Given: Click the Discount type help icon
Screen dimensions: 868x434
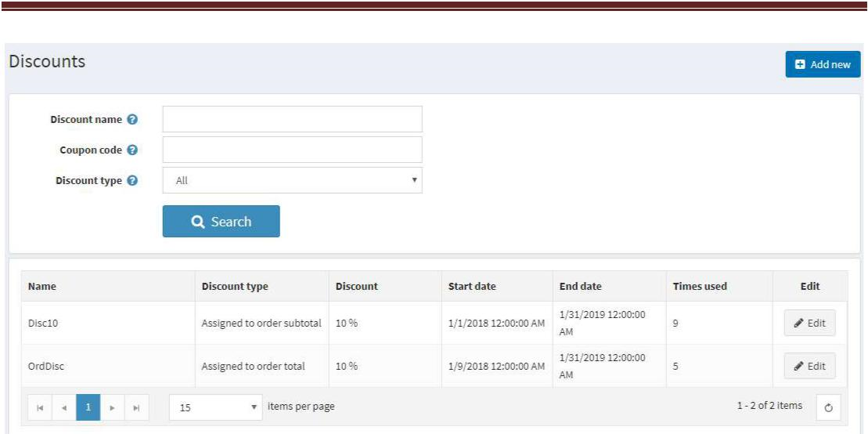Looking at the screenshot, I should click(x=131, y=181).
